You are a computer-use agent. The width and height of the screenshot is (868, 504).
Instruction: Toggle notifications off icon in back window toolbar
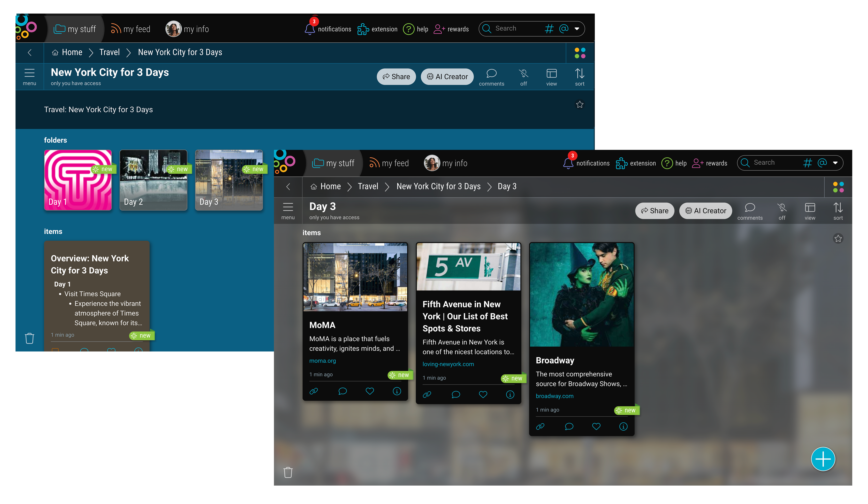pyautogui.click(x=523, y=77)
